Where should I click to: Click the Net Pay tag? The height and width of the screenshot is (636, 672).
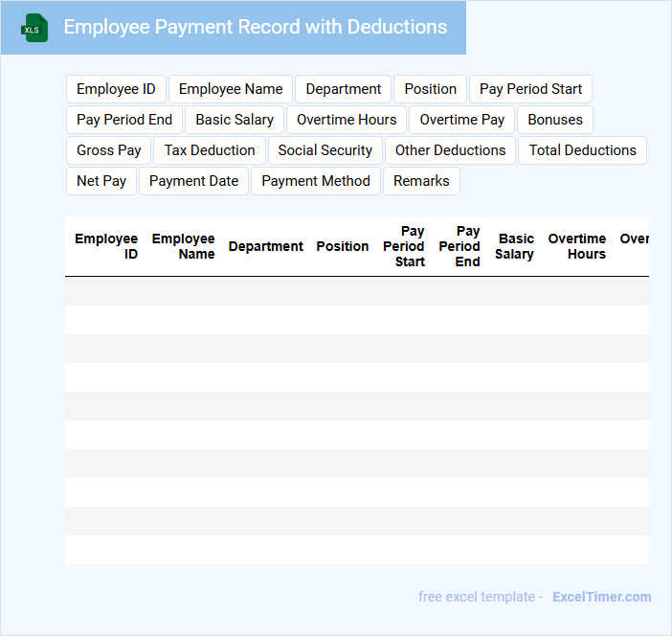pyautogui.click(x=101, y=181)
